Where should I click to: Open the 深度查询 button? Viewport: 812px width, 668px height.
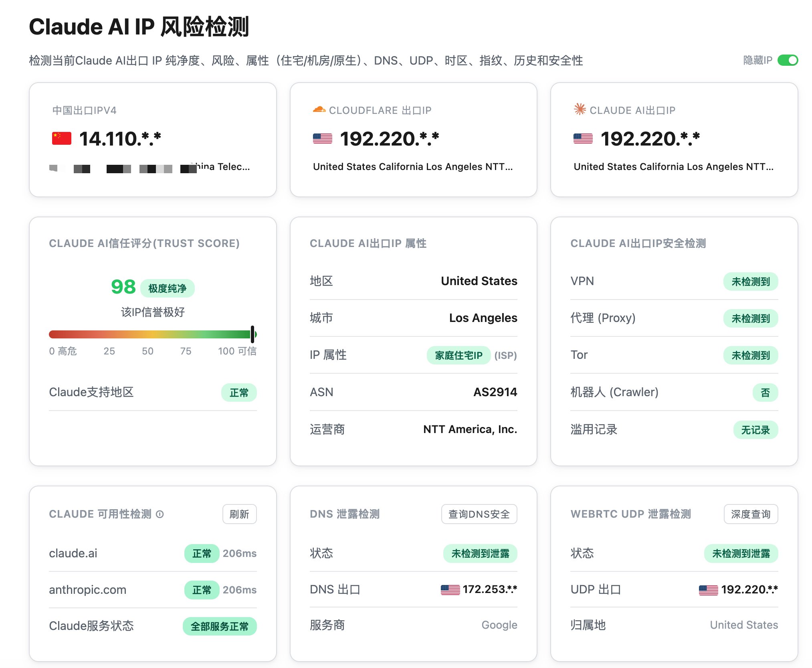pyautogui.click(x=751, y=514)
